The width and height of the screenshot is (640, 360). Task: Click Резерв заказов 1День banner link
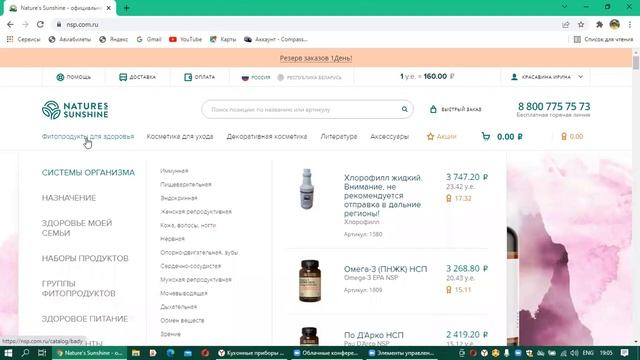point(316,58)
